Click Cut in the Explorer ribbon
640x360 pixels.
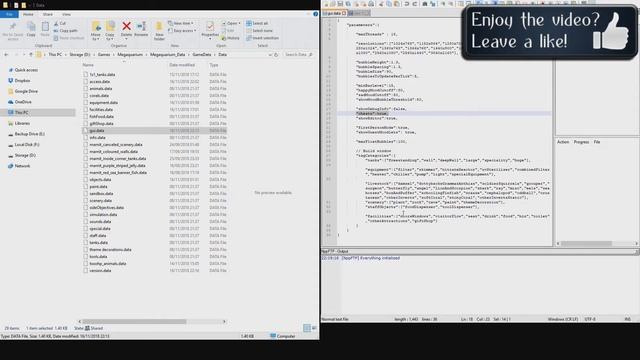coord(60,24)
